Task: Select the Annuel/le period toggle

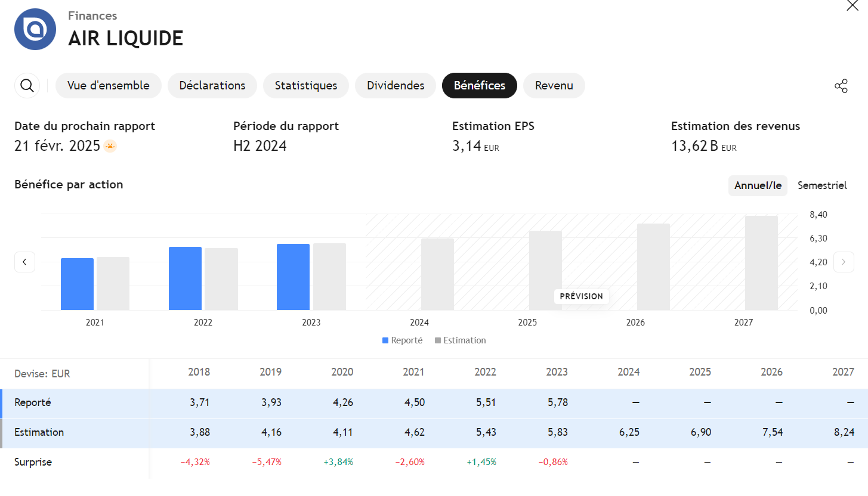Action: coord(758,185)
